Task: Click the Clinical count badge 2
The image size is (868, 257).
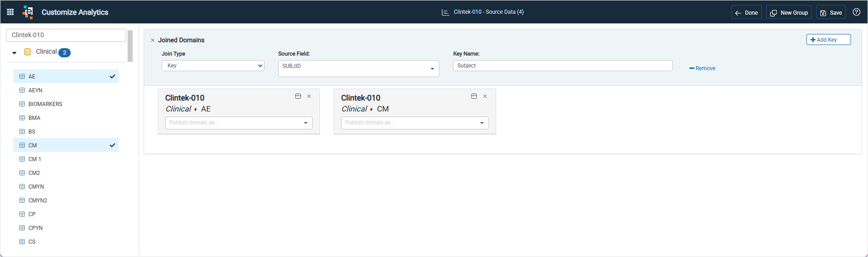Action: point(65,53)
